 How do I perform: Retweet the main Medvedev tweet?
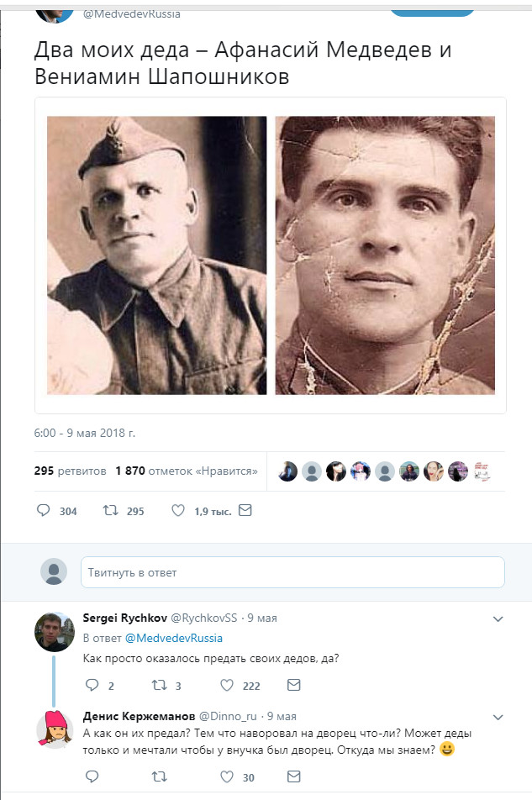108,510
